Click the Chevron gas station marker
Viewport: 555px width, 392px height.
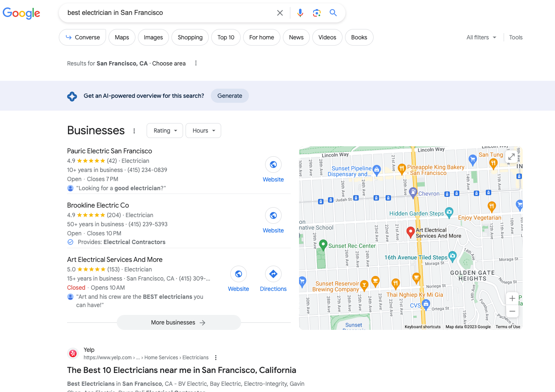[x=413, y=192]
